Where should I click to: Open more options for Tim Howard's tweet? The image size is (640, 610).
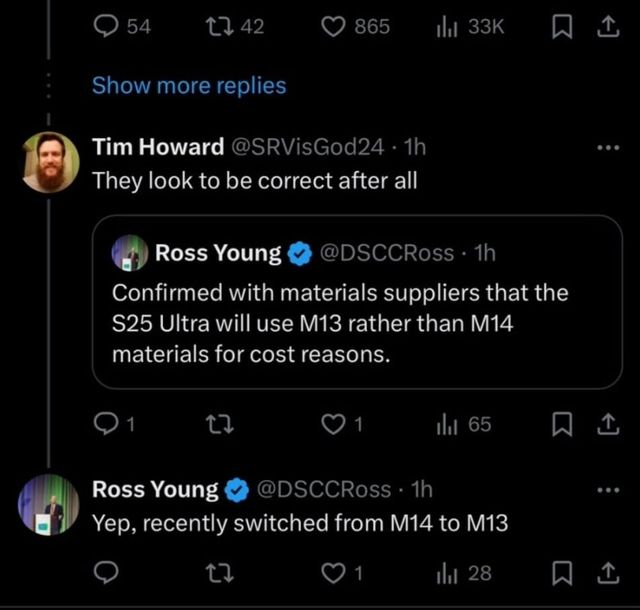point(607,147)
